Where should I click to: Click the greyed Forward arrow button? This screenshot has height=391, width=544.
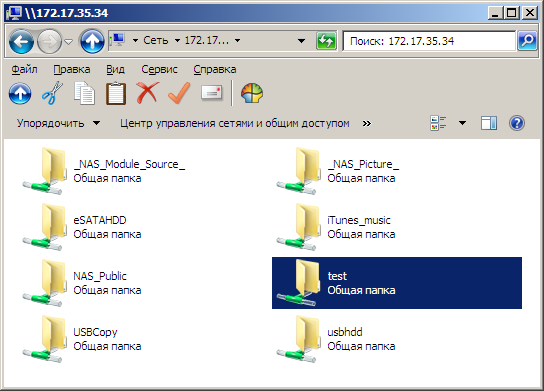pos(49,41)
